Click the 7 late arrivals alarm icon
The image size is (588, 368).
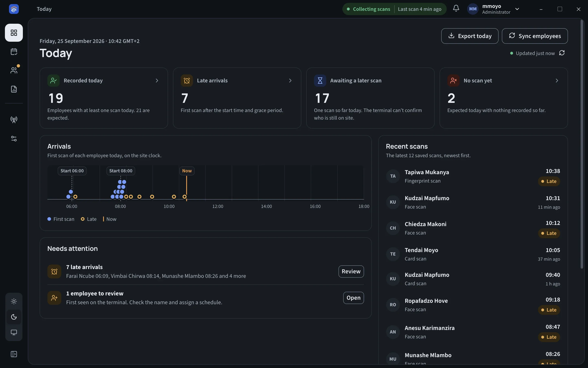click(x=54, y=271)
